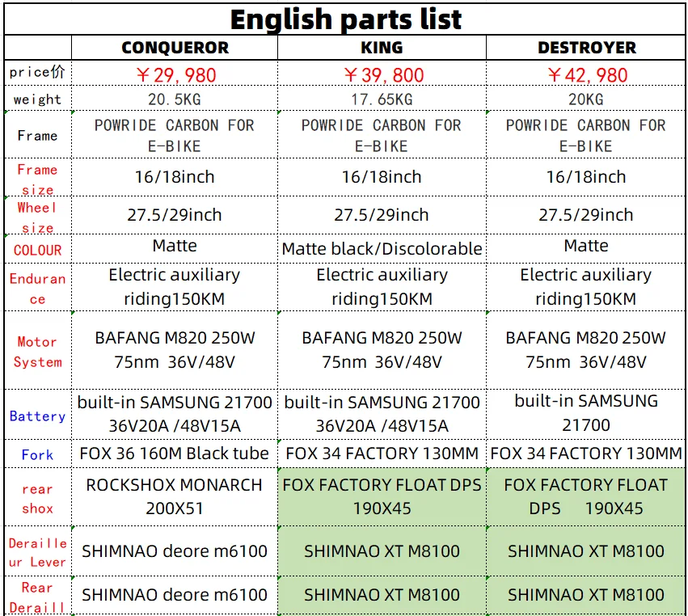The image size is (688, 616).
Task: Click the FOX 36 160M Black tube cell
Action: click(x=175, y=454)
